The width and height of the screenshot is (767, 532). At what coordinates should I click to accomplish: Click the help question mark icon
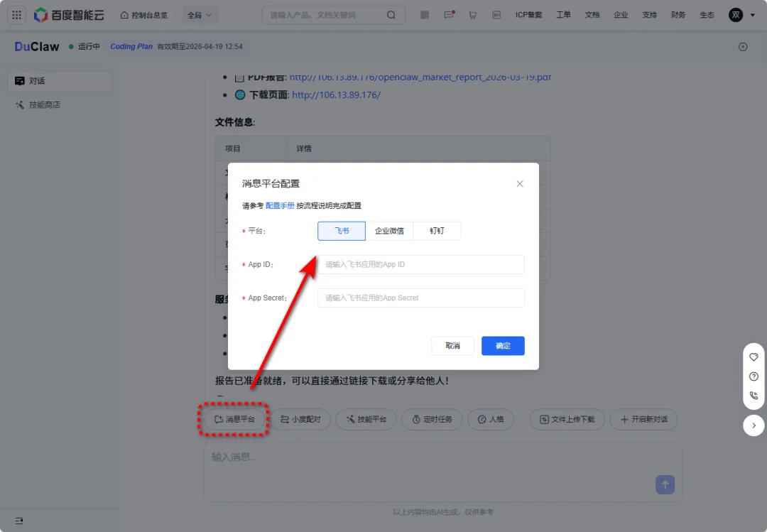[754, 376]
